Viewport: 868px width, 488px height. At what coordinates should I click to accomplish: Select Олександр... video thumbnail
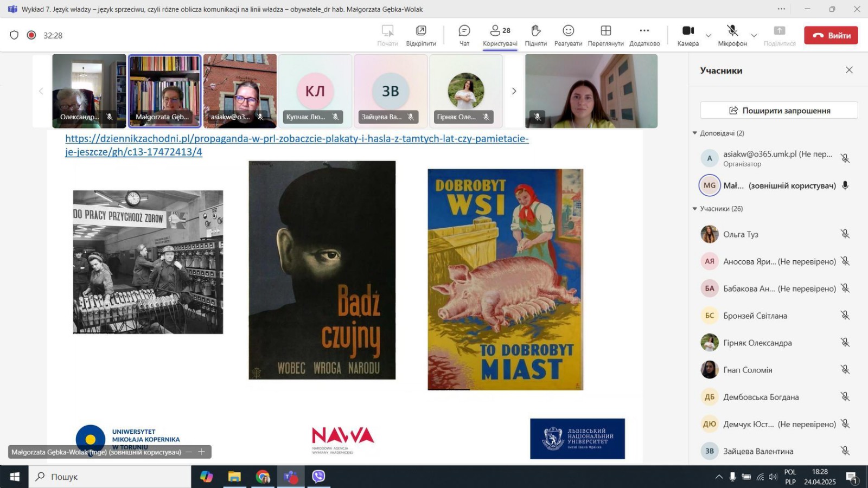89,91
